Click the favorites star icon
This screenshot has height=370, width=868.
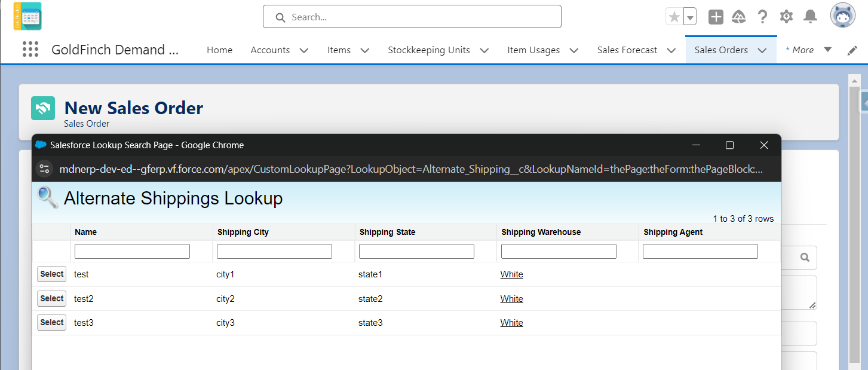pyautogui.click(x=674, y=17)
